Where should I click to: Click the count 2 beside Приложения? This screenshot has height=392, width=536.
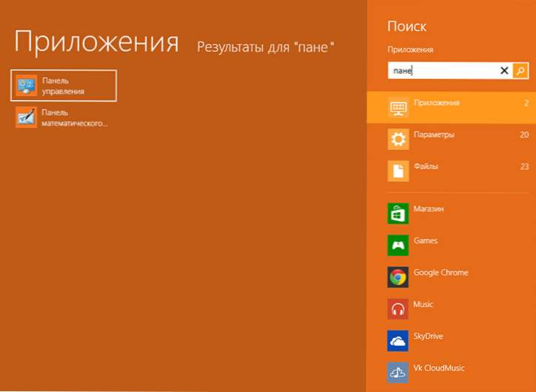tap(526, 103)
